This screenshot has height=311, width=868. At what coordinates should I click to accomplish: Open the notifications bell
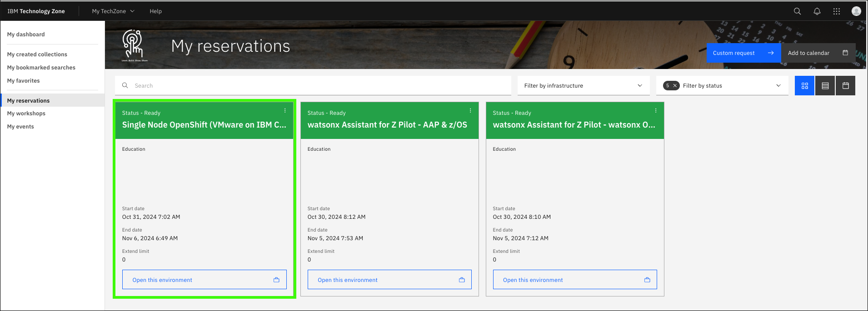click(817, 11)
